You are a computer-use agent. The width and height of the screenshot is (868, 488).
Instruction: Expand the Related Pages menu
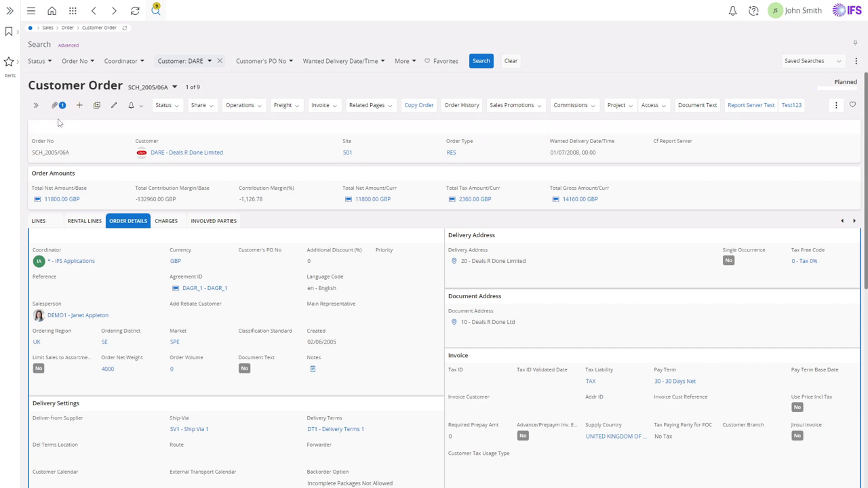tap(370, 105)
